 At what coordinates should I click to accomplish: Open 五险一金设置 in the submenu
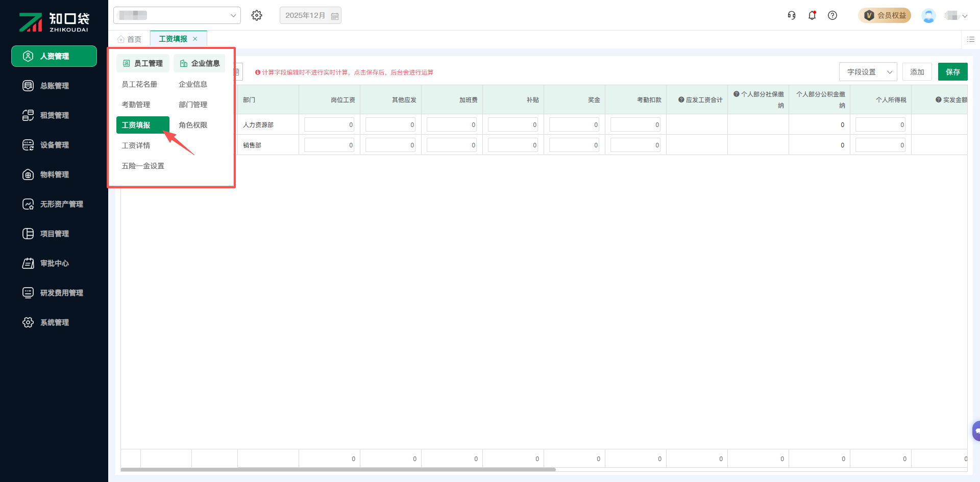[143, 166]
